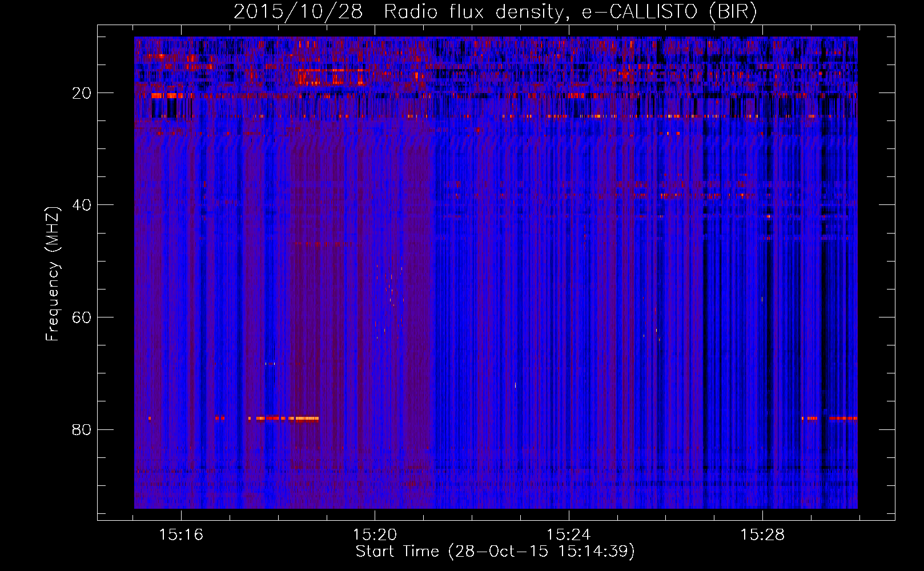The image size is (924, 571).
Task: Click the 60 MHz frequency tick label
Action: click(x=82, y=317)
